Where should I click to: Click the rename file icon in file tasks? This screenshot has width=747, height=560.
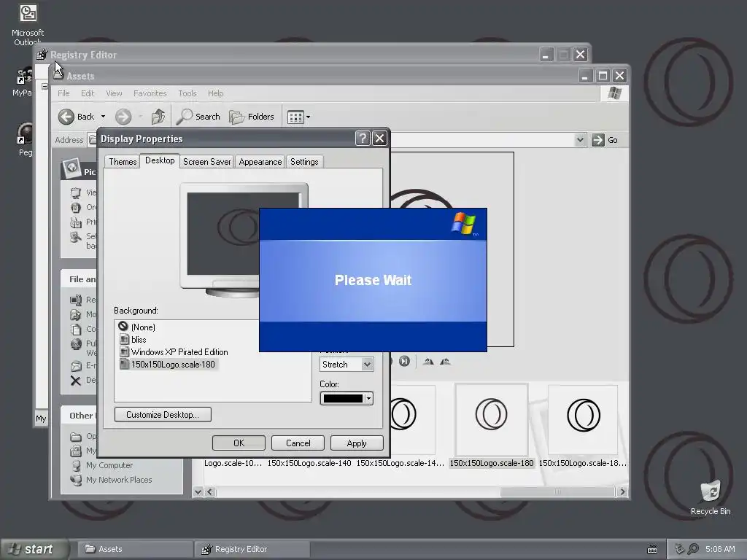pos(76,300)
